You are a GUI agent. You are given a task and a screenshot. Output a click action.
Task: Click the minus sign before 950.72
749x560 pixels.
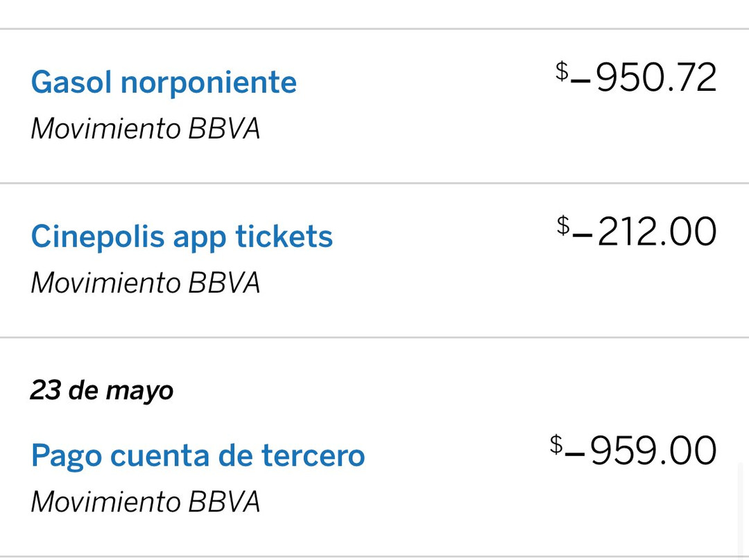[581, 80]
